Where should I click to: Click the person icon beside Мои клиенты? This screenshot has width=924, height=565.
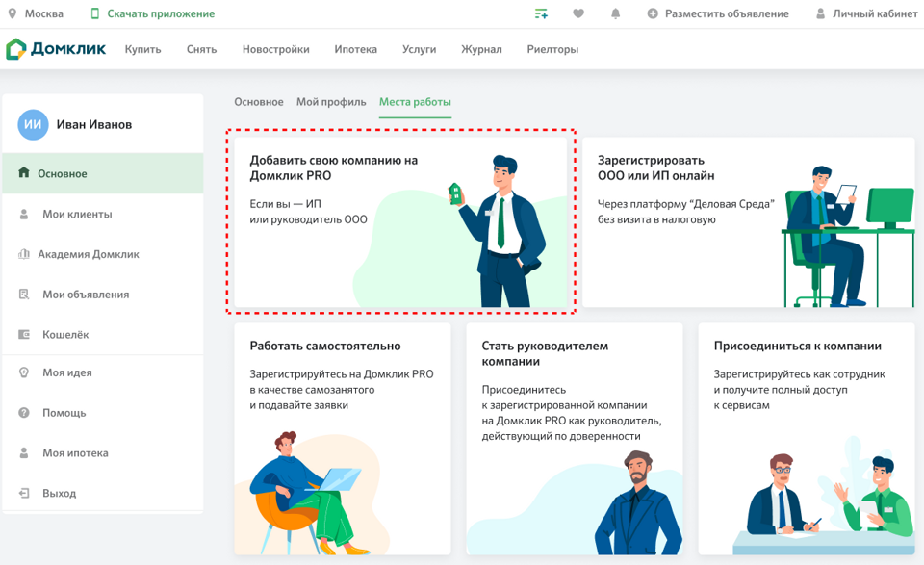point(23,214)
